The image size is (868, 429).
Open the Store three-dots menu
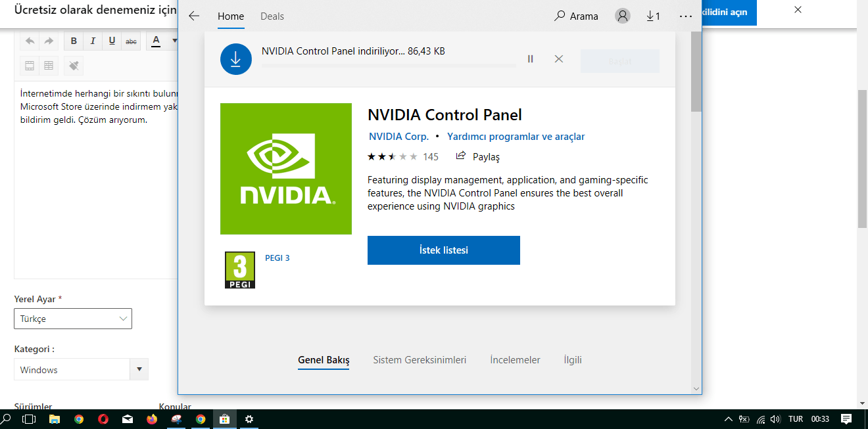pyautogui.click(x=686, y=16)
